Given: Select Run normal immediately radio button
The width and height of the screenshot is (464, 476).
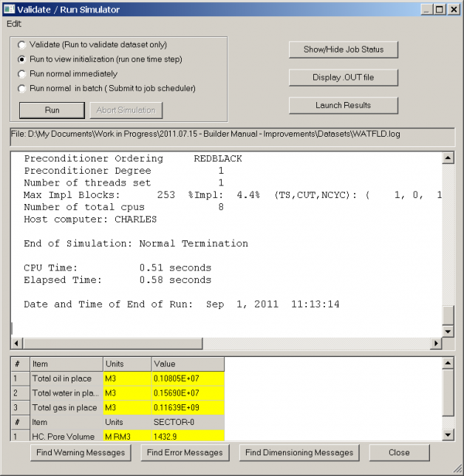Looking at the screenshot, I should coord(22,74).
